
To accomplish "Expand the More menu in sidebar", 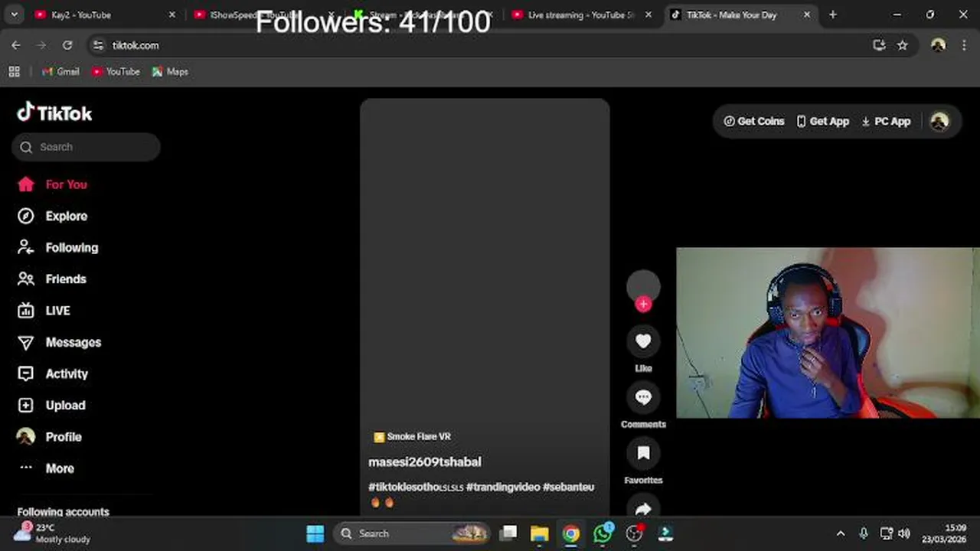I will coord(46,468).
